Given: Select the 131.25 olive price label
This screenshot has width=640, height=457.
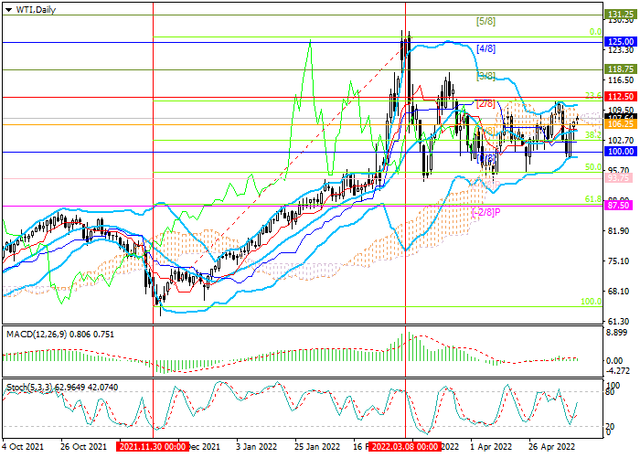Looking at the screenshot, I should point(622,16).
